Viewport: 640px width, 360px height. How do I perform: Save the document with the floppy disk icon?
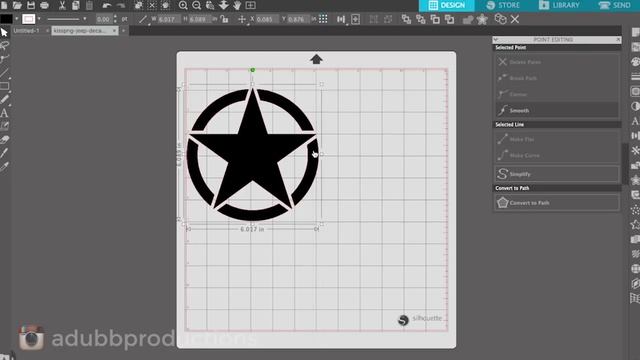click(31, 5)
